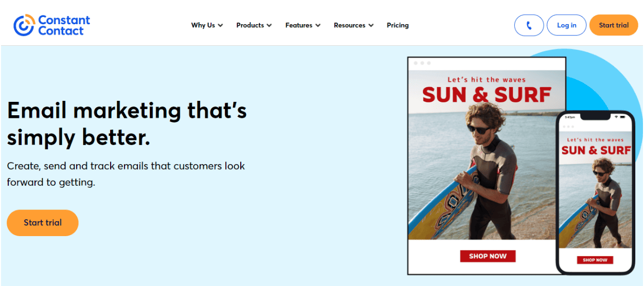The image size is (644, 286).
Task: Click the SUN & SURF desktop headline
Action: click(487, 95)
